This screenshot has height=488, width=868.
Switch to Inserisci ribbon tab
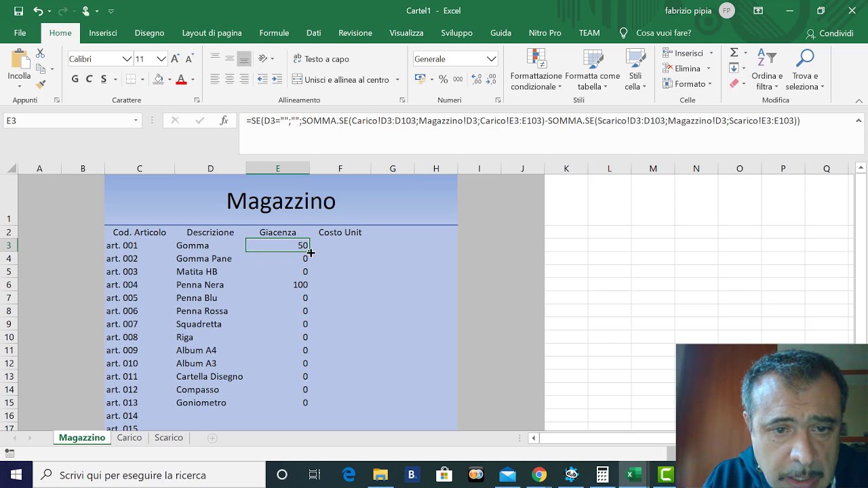[103, 33]
